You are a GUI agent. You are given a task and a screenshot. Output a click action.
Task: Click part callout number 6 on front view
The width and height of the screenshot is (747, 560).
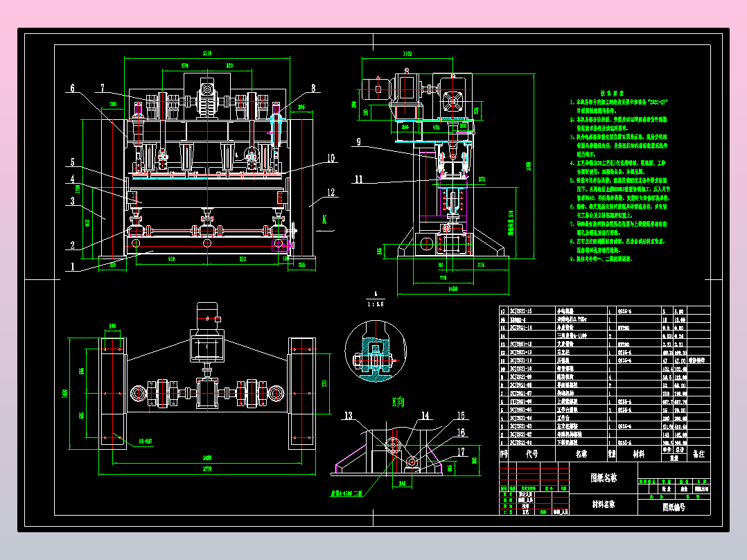tap(72, 88)
